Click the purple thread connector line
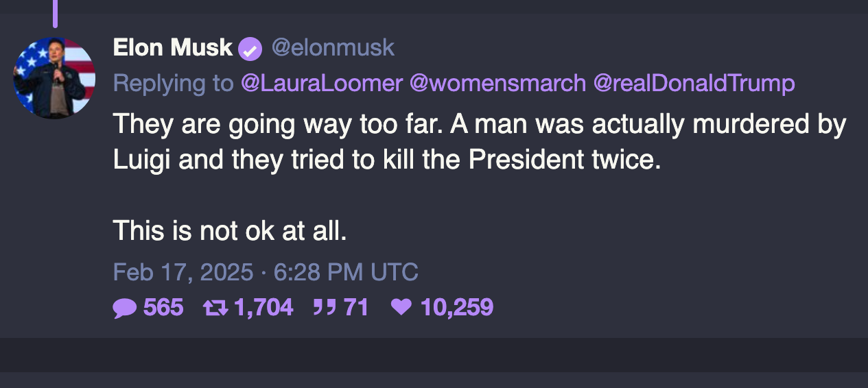This screenshot has width=868, height=388. point(55,12)
